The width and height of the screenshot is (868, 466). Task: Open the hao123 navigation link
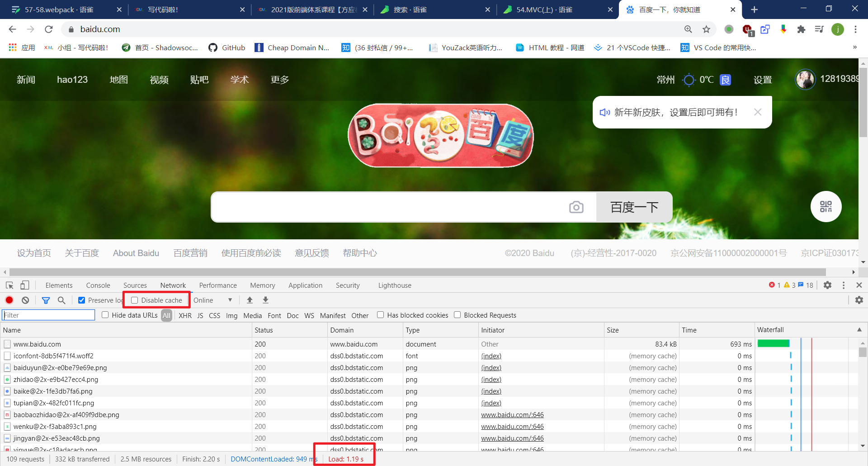[x=72, y=80]
